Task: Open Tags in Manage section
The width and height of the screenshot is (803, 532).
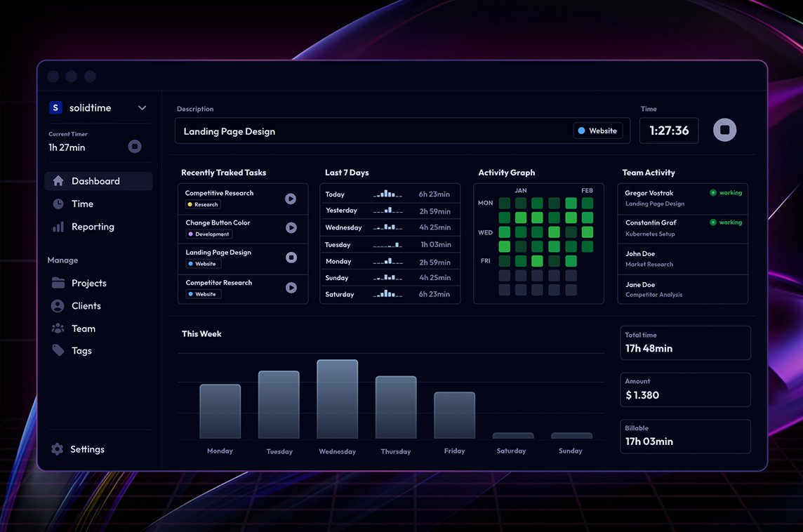Action: 81,351
